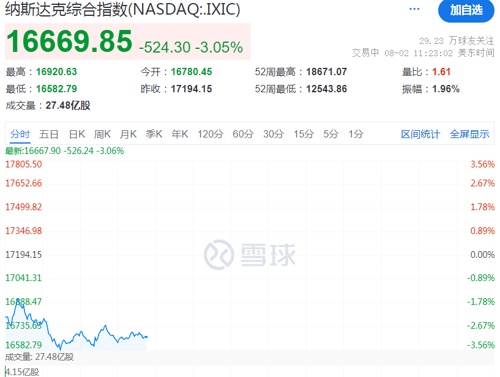Choose the 60分 interval chart

243,134
